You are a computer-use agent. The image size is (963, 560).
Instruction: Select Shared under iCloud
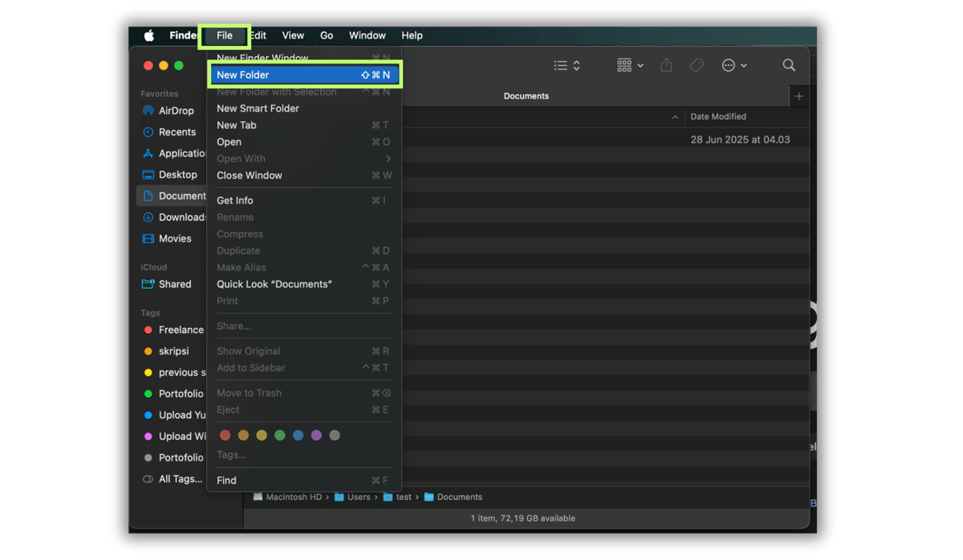tap(173, 283)
